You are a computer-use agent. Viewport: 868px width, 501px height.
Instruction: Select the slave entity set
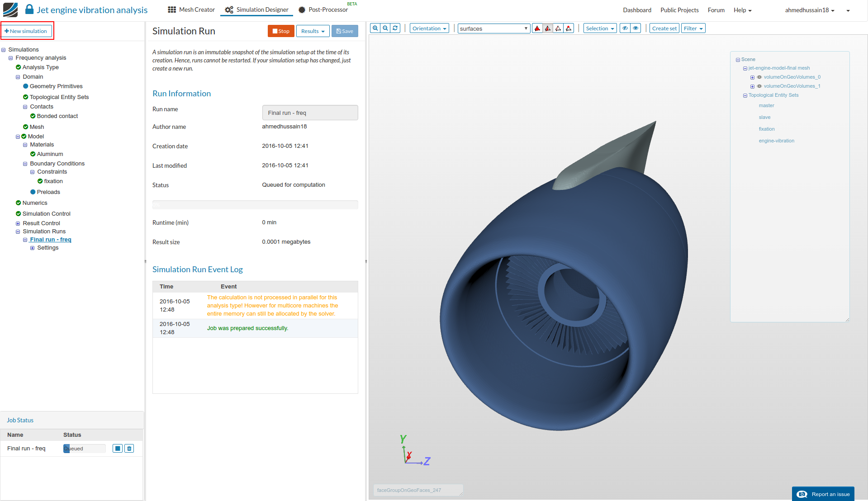coord(764,117)
